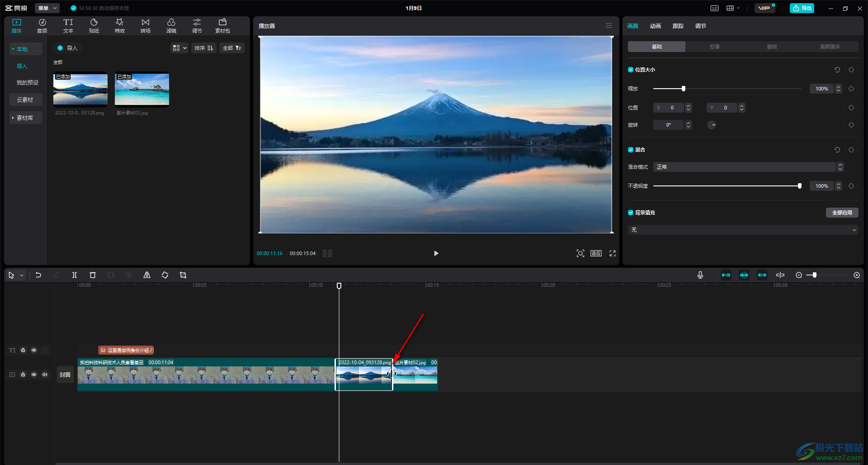Click the timeline zoom in plus icon
The width and height of the screenshot is (868, 465).
[x=857, y=275]
